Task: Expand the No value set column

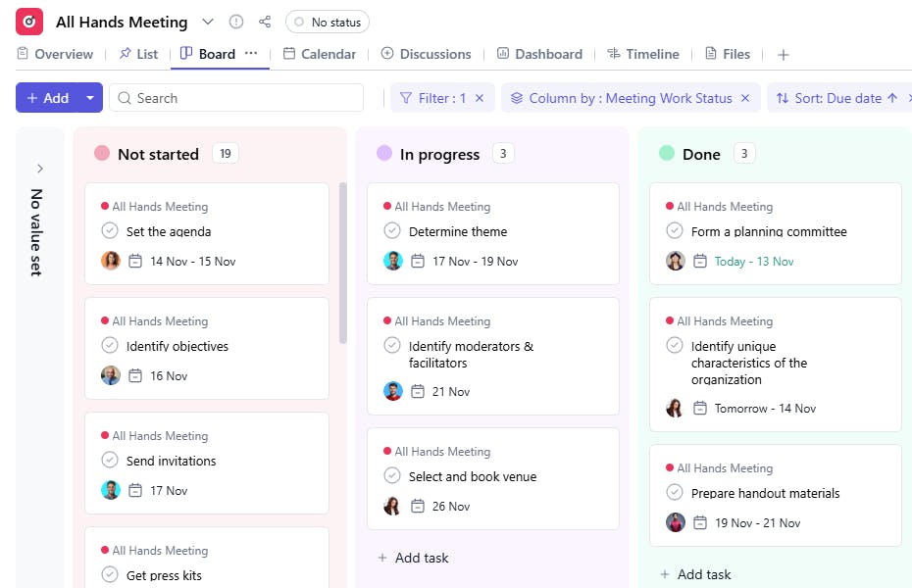Action: pyautogui.click(x=39, y=169)
